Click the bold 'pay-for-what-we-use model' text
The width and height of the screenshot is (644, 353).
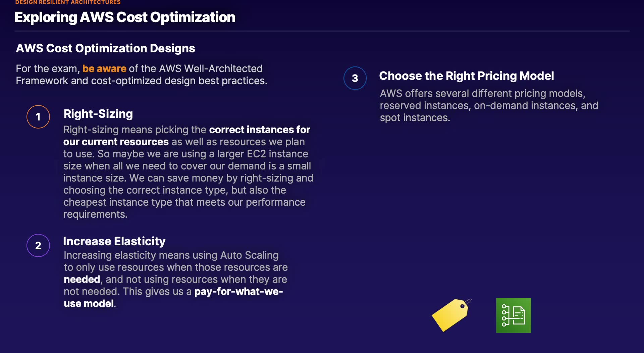[x=238, y=292]
